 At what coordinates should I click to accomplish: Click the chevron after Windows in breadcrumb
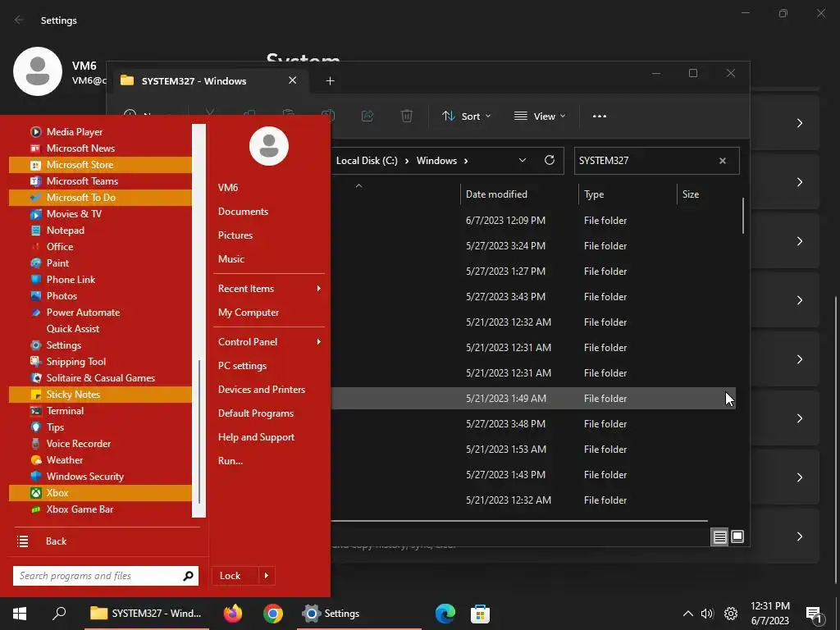[466, 161]
